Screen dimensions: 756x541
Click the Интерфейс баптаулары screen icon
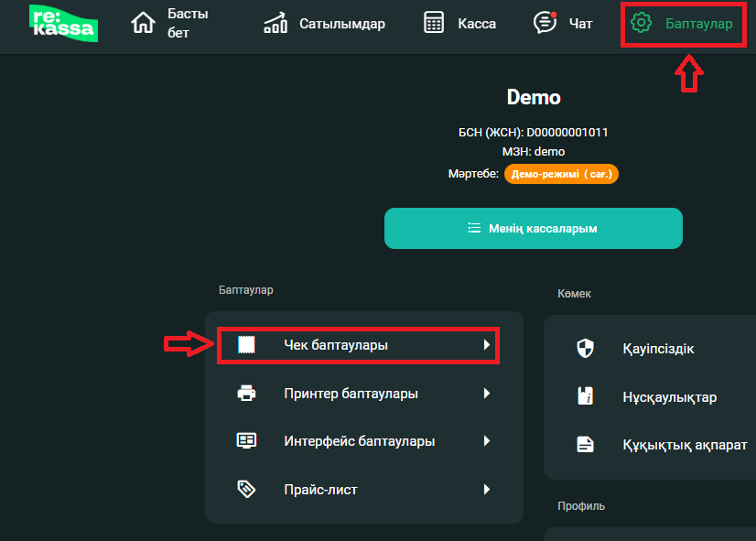pyautogui.click(x=246, y=441)
